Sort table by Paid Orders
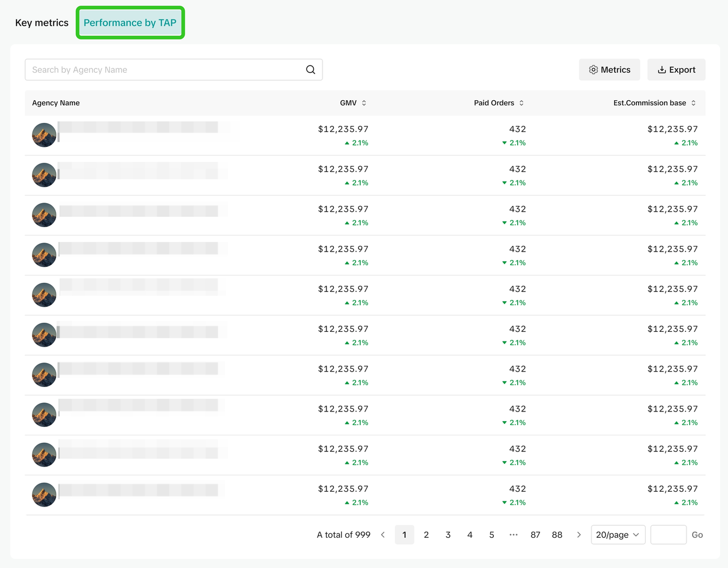Screen dimensions: 728x568 tap(521, 103)
